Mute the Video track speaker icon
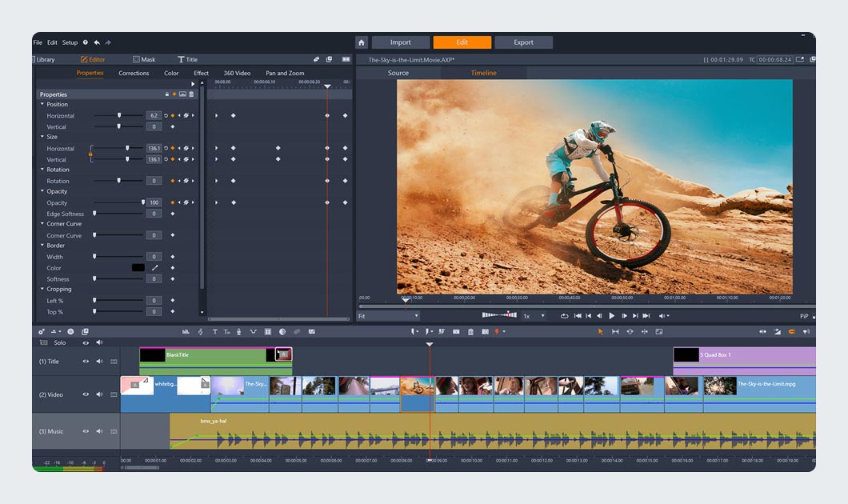 [x=99, y=394]
